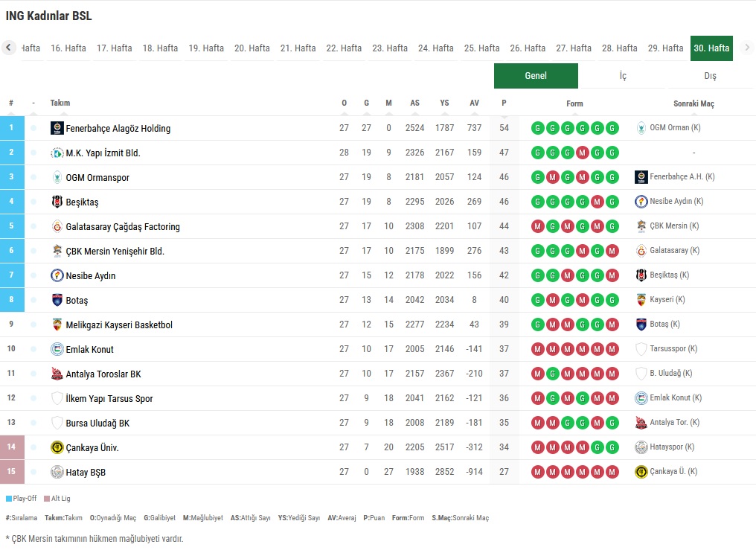The width and height of the screenshot is (756, 553).
Task: Show İç home standings
Action: click(x=623, y=76)
